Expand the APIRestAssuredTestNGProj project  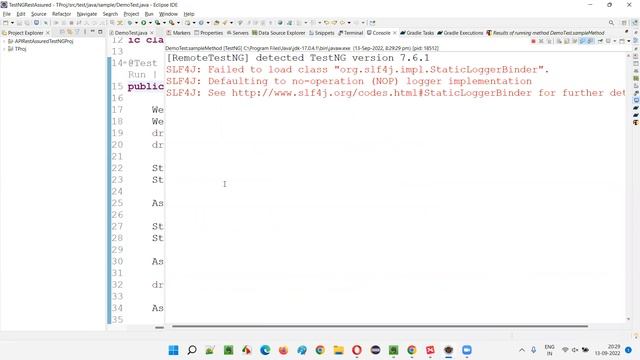click(4, 41)
